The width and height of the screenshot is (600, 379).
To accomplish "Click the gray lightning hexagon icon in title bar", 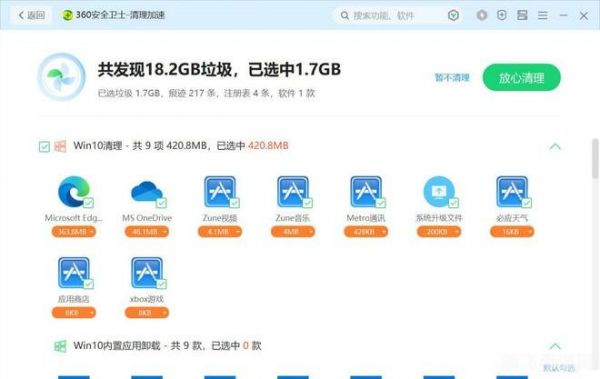I will coord(482,15).
